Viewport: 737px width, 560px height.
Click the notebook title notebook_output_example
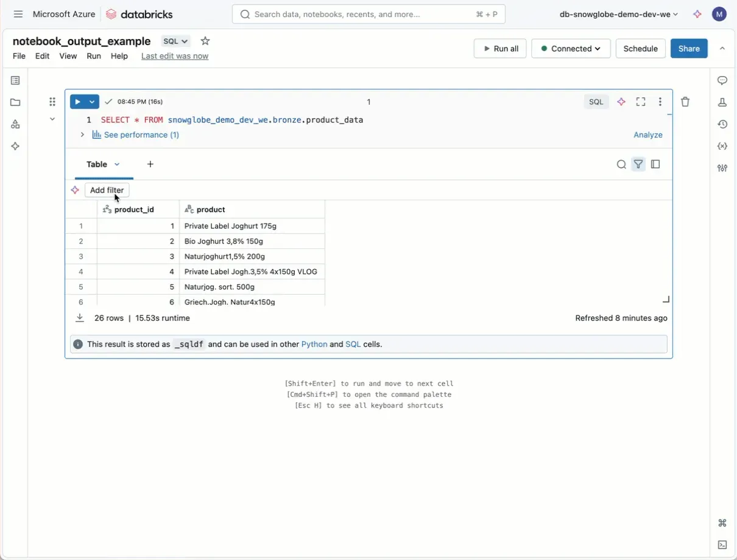click(x=82, y=41)
